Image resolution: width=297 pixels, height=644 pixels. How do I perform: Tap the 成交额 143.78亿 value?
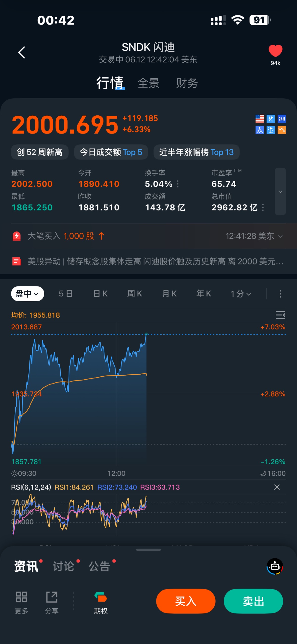(x=165, y=207)
